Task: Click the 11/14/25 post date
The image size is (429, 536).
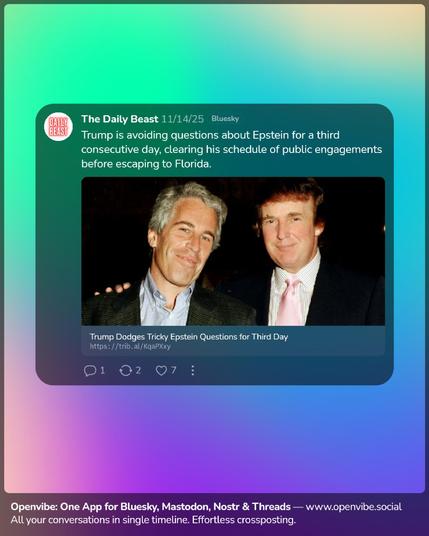Action: coord(183,119)
